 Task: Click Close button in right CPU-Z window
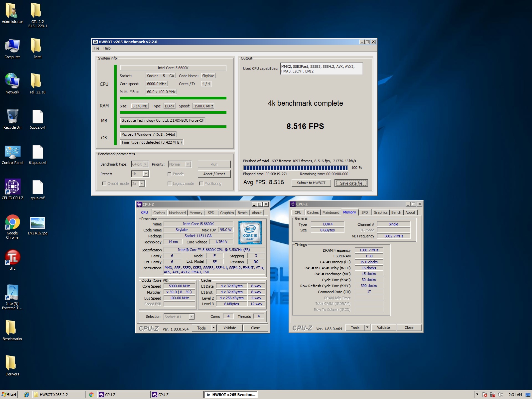pos(409,328)
